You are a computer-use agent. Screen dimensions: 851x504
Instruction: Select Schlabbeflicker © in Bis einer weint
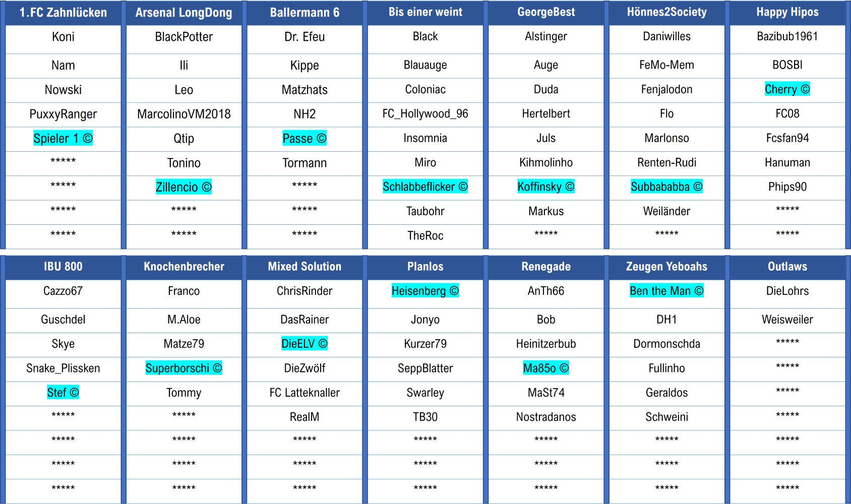[425, 186]
